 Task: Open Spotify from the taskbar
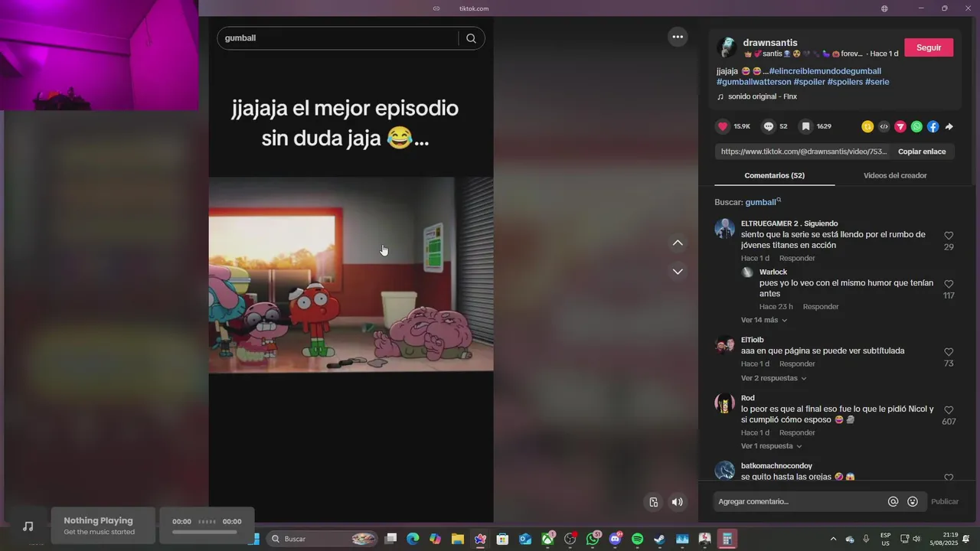click(x=637, y=539)
